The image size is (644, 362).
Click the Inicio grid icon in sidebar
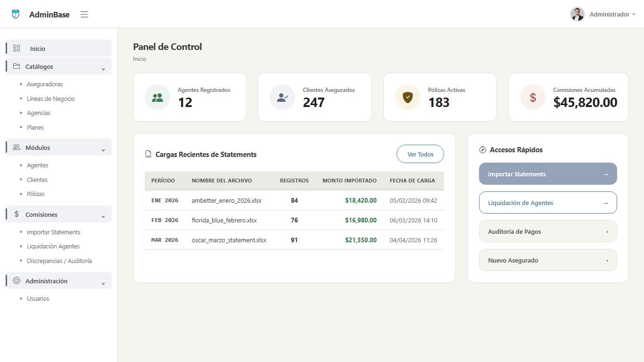coord(17,48)
